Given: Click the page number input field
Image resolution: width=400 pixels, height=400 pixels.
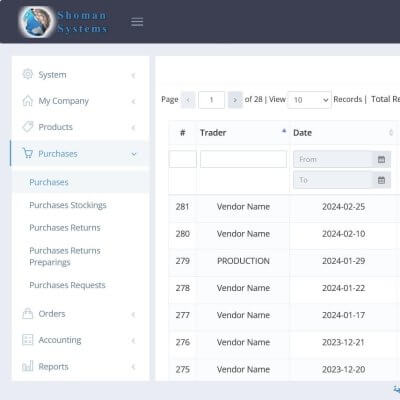Looking at the screenshot, I should pyautogui.click(x=211, y=100).
